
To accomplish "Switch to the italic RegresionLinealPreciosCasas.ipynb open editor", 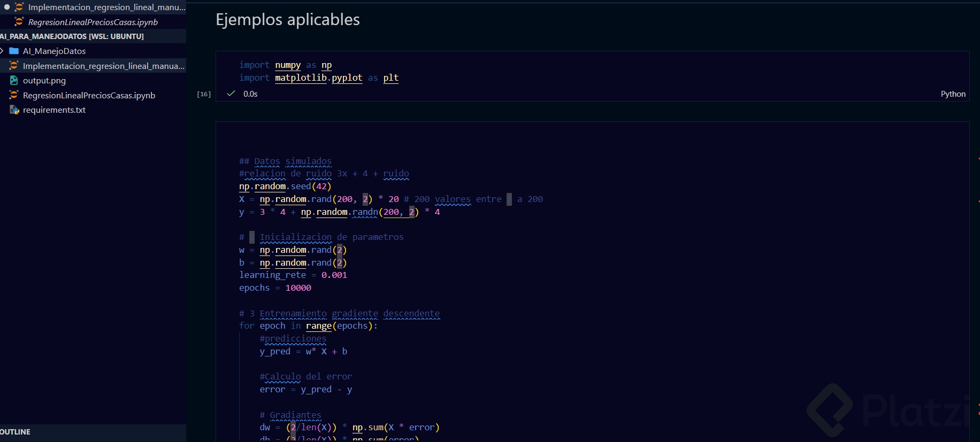I will point(93,22).
